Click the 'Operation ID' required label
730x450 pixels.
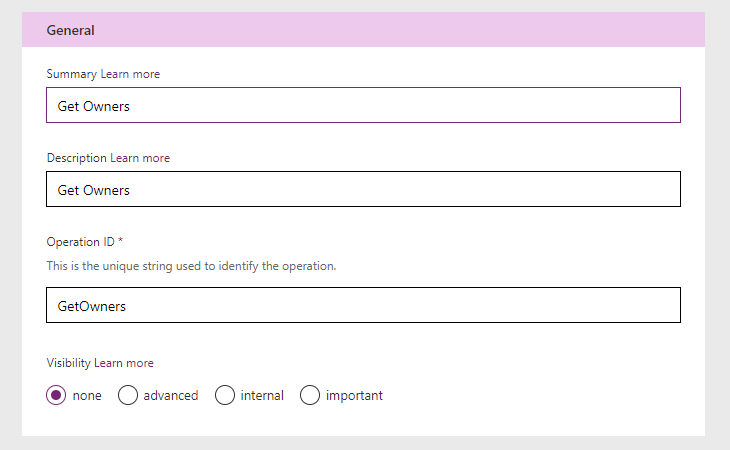pyautogui.click(x=84, y=242)
